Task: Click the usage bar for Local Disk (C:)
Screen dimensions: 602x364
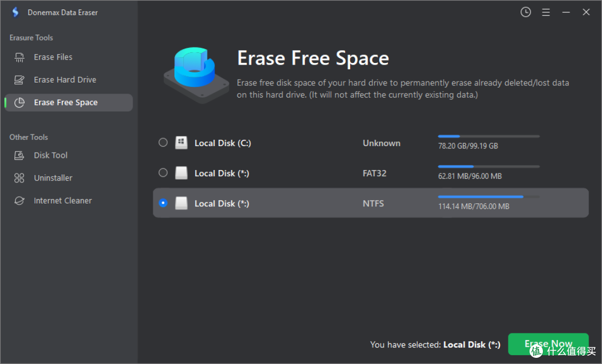Action: click(x=489, y=137)
